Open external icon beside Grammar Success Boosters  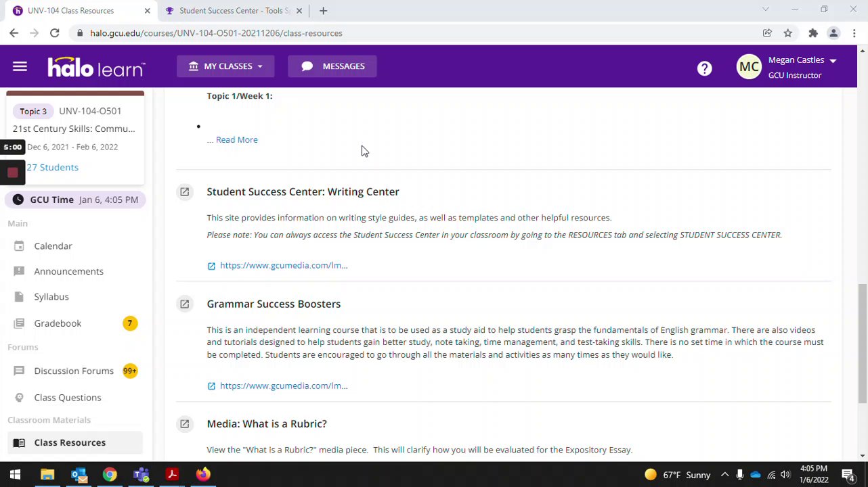point(184,304)
